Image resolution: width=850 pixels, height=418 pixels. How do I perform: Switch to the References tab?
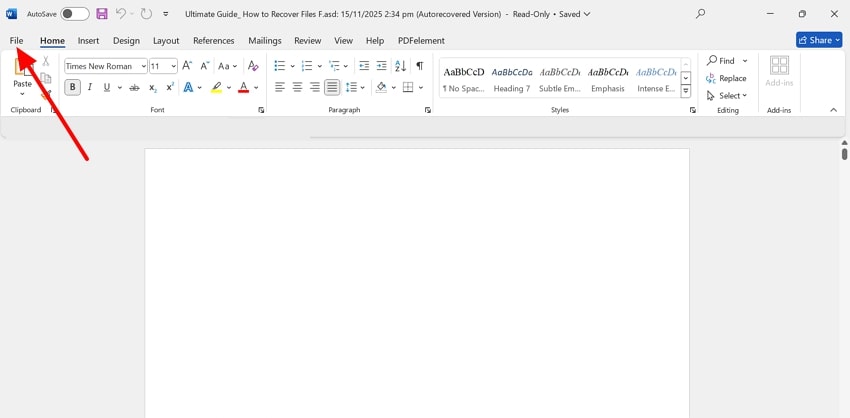pyautogui.click(x=214, y=41)
